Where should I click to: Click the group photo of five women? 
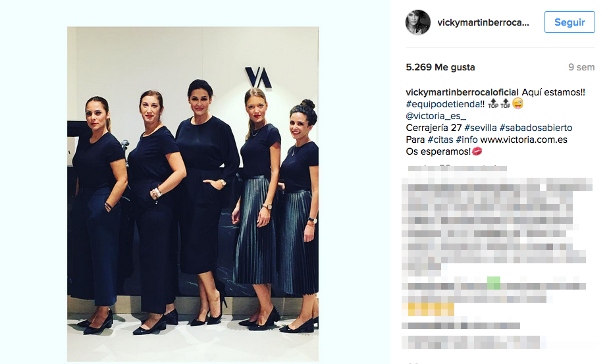(193, 194)
